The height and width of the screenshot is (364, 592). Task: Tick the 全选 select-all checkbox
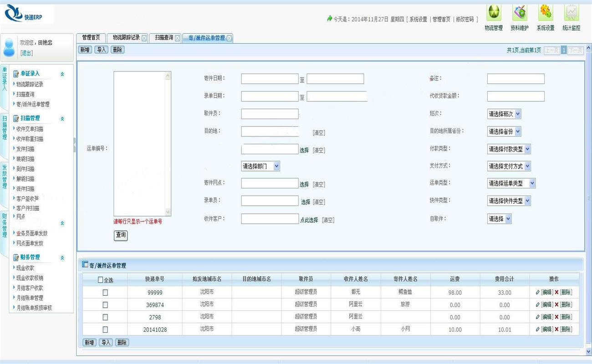click(x=101, y=280)
